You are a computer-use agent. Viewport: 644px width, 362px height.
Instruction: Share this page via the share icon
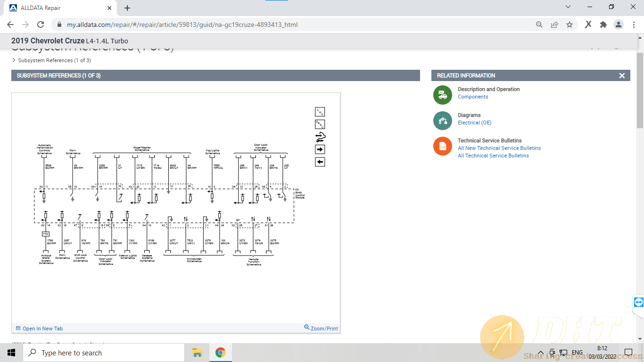click(x=554, y=25)
